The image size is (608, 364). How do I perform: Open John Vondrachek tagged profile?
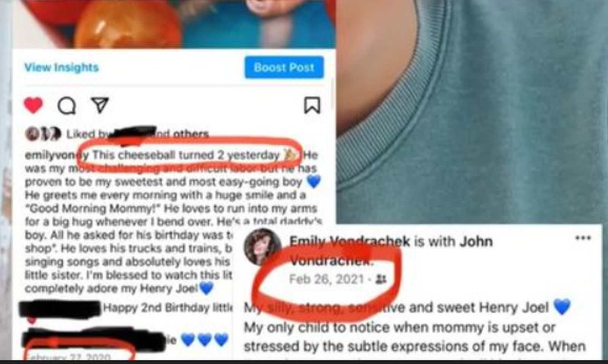(391, 251)
